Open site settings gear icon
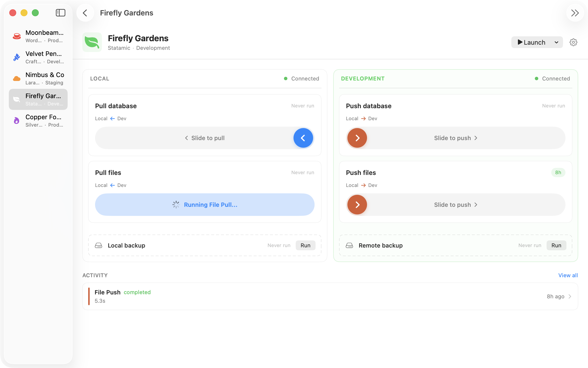The height and width of the screenshot is (368, 588). 573,42
